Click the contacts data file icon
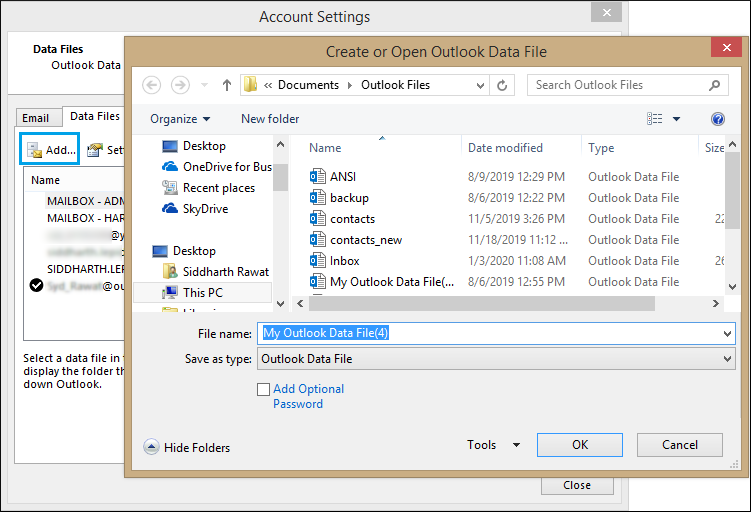The width and height of the screenshot is (751, 512). point(318,219)
